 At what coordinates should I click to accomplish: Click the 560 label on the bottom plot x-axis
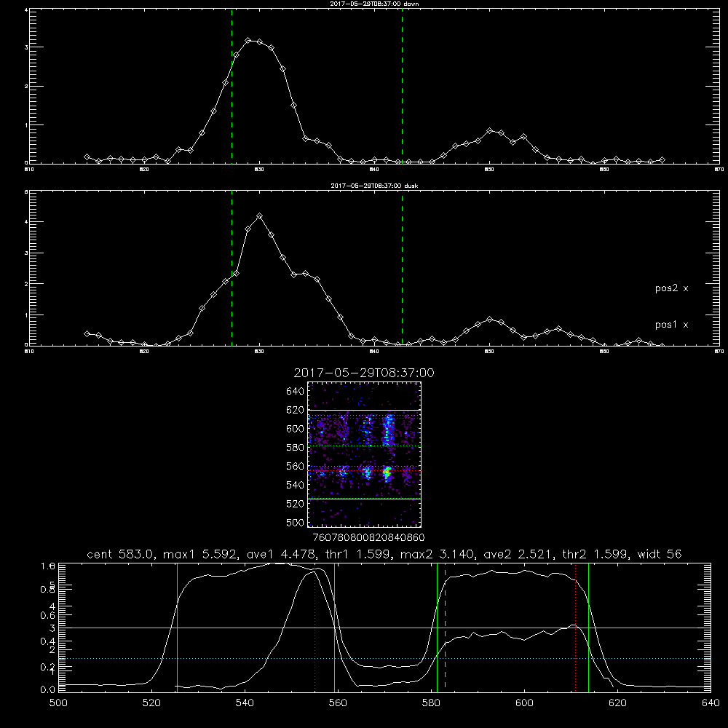pyautogui.click(x=338, y=703)
